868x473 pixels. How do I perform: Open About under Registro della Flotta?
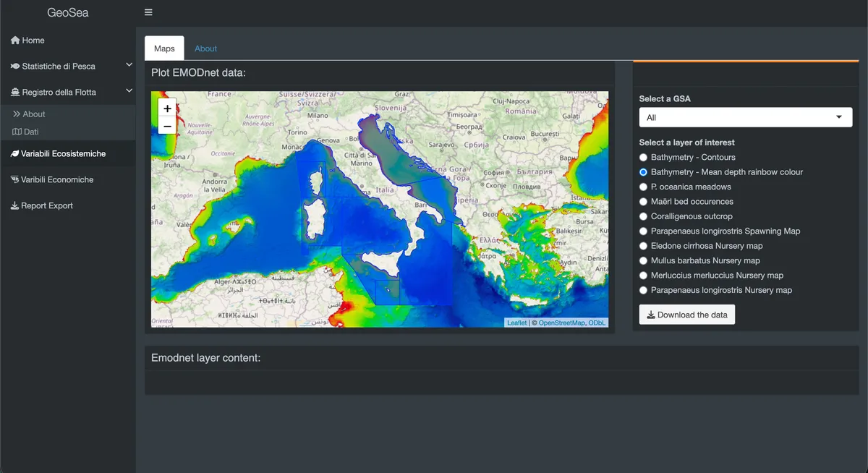[68, 114]
